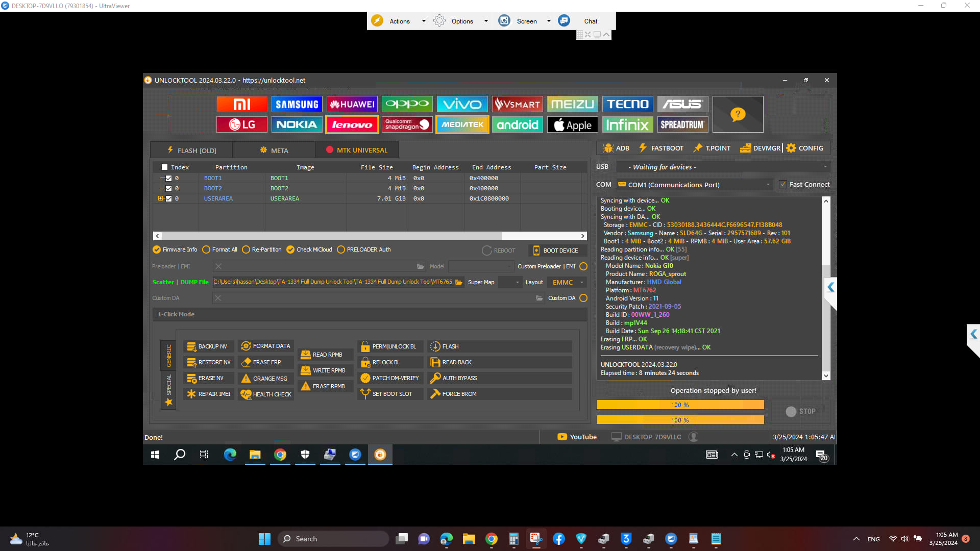Select the Vivo brand logo

click(462, 104)
